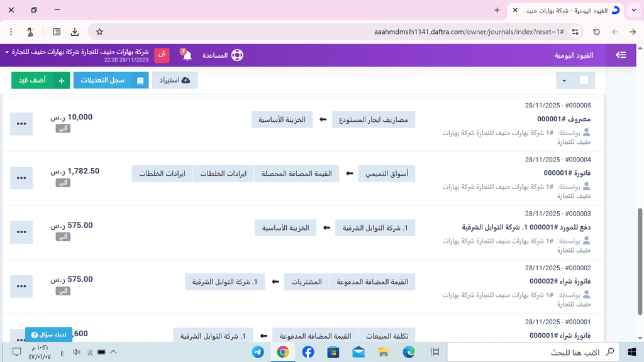Image resolution: width=644 pixels, height=362 pixels.
Task: Open Telegram from taskbar
Action: tap(258, 352)
